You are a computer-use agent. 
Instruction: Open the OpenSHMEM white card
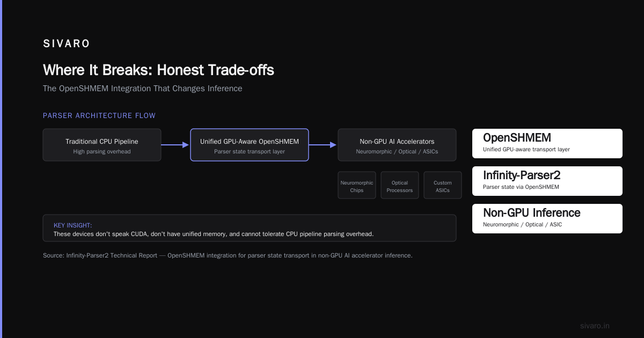(547, 143)
